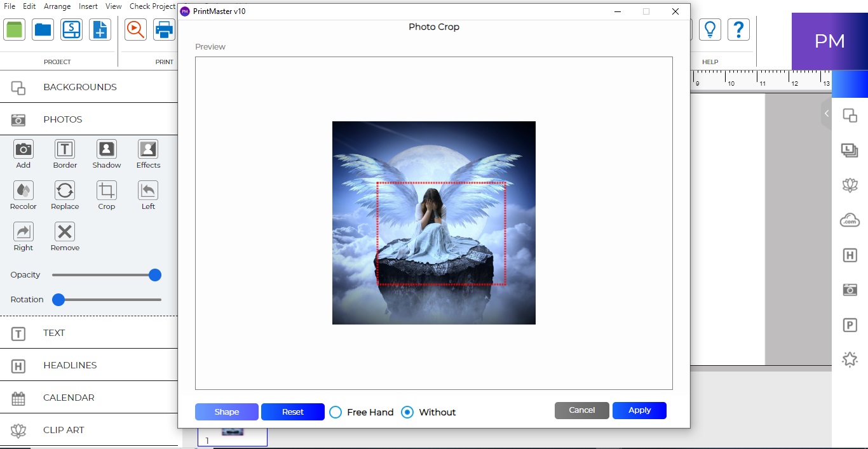Screen dimensions: 868x449
Task: Open the File menu
Action: click(x=10, y=6)
